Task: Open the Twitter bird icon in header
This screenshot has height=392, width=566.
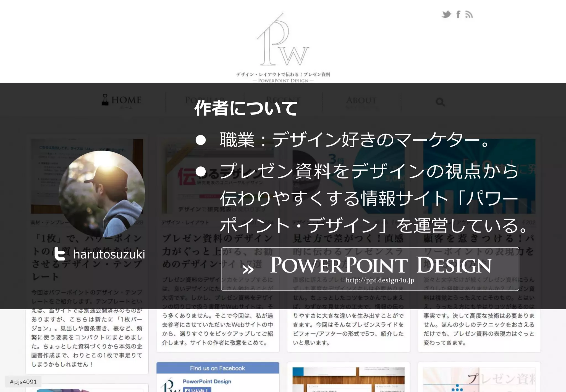Action: click(x=446, y=14)
